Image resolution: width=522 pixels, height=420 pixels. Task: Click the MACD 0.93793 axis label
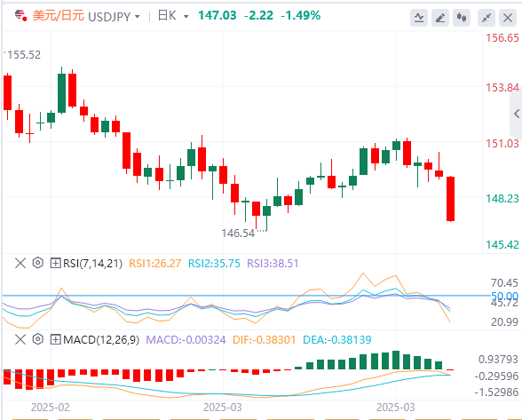point(498,360)
